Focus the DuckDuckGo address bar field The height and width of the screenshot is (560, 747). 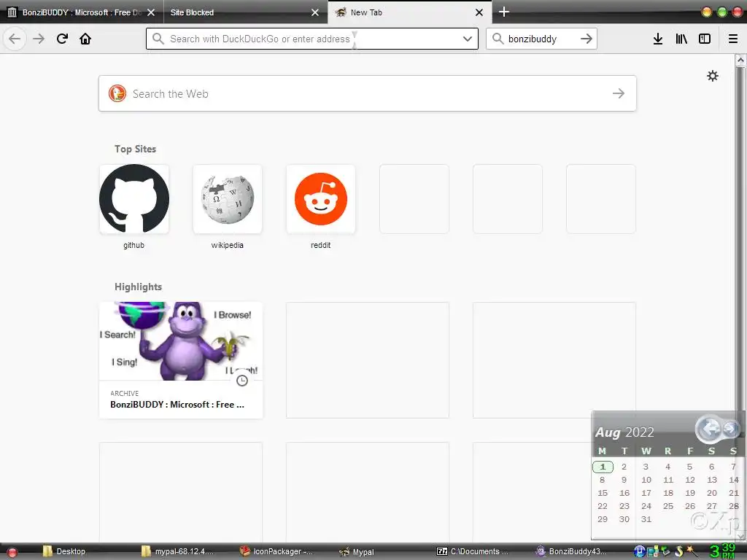312,39
